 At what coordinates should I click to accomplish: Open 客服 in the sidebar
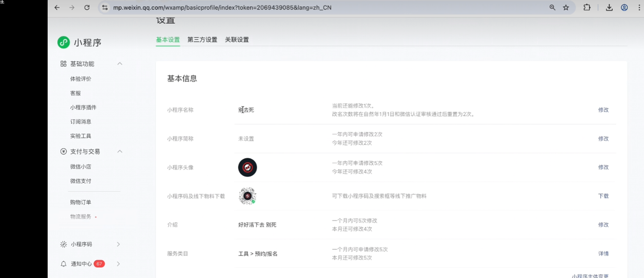coord(75,93)
